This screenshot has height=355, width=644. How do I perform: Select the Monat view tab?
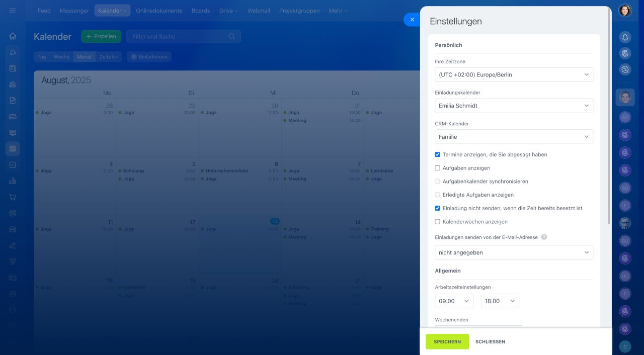(x=85, y=57)
